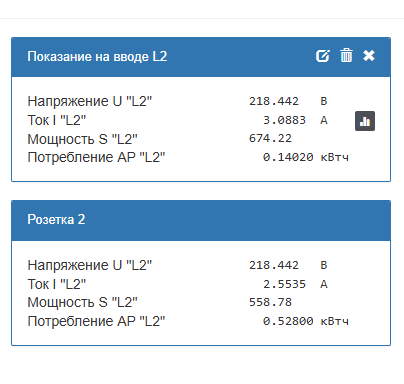Select Ток I "L2" label in first panel

click(x=57, y=120)
